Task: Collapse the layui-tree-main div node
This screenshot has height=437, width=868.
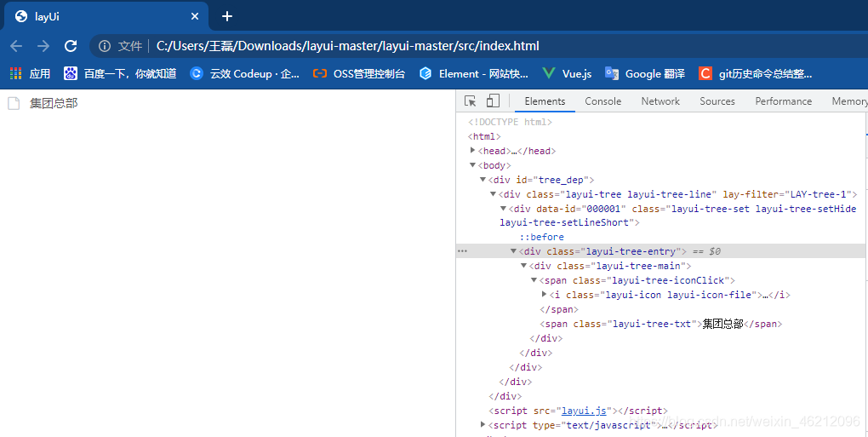Action: click(523, 266)
